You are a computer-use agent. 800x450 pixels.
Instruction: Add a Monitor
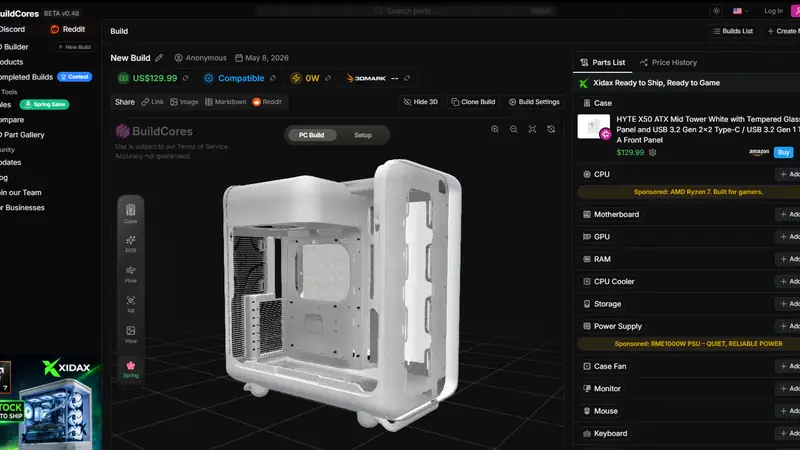click(789, 389)
